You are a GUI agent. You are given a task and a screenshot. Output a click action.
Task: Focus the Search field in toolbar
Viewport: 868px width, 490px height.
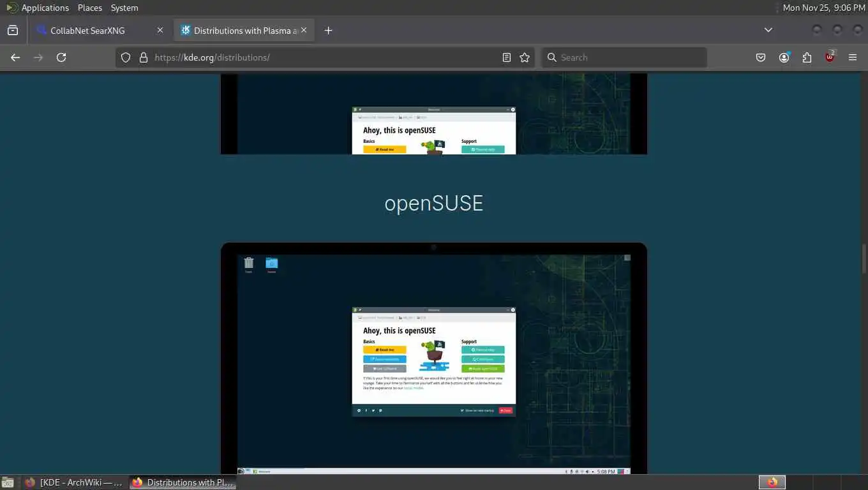624,57
